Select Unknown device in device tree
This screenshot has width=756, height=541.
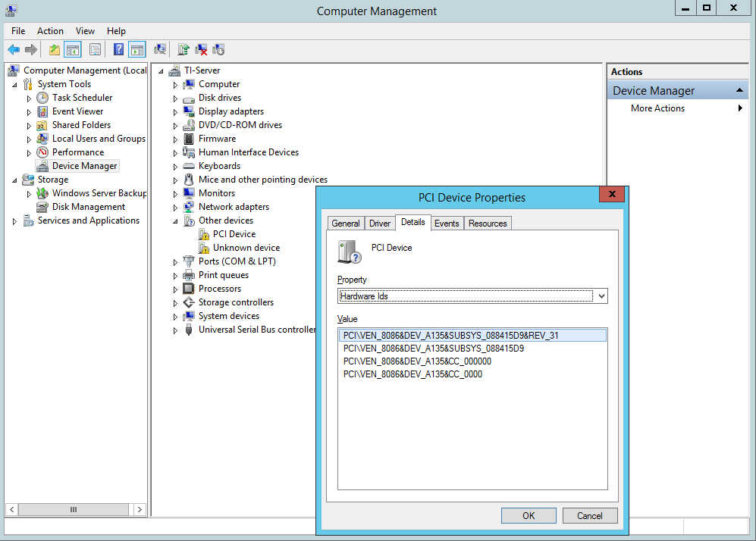[246, 248]
